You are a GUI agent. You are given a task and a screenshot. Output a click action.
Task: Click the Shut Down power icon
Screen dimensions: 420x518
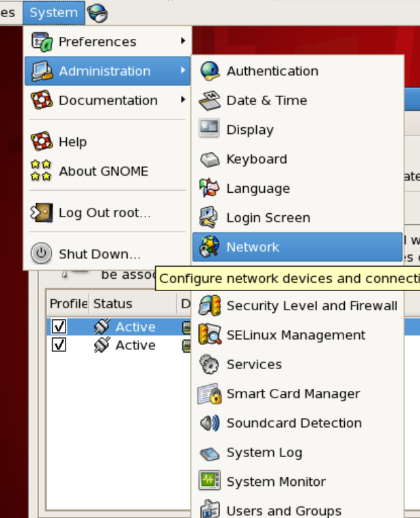pos(41,254)
